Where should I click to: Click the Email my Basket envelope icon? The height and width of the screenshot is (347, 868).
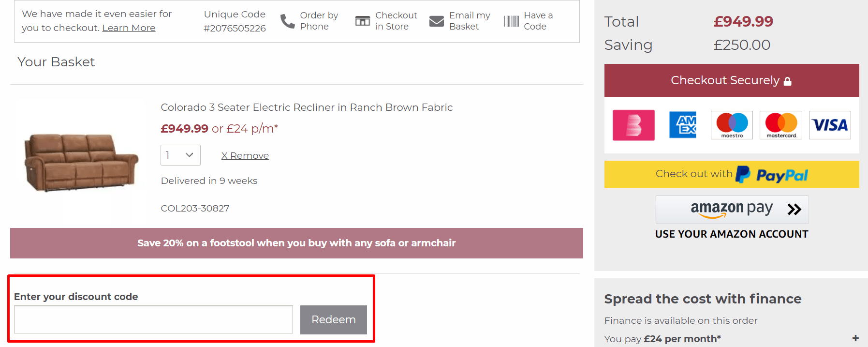pyautogui.click(x=436, y=21)
